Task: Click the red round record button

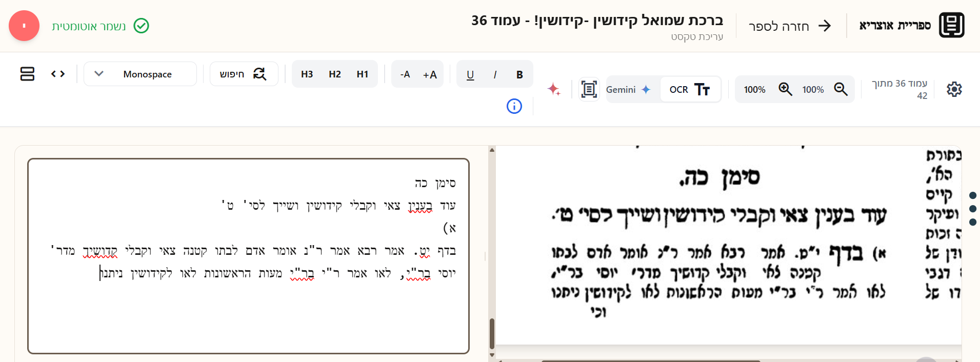Action: [24, 26]
